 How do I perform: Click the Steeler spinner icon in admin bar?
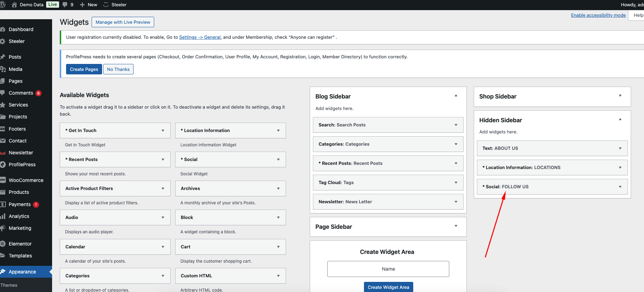(106, 5)
